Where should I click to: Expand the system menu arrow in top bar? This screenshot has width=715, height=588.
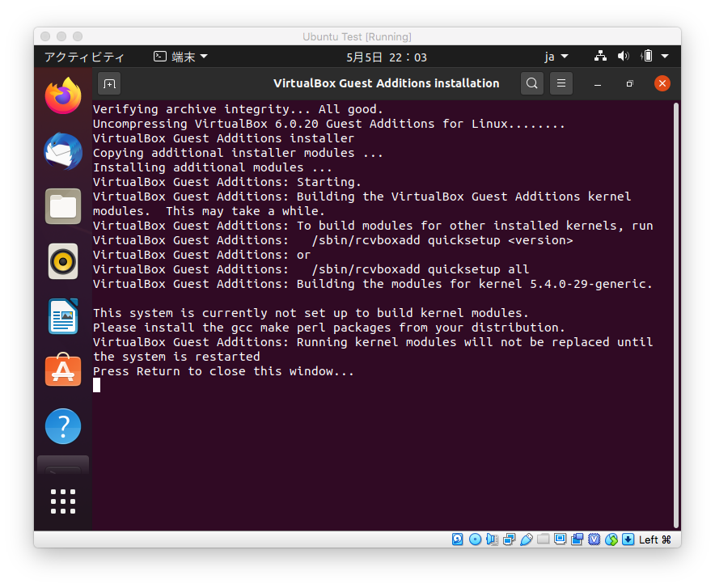pos(665,57)
